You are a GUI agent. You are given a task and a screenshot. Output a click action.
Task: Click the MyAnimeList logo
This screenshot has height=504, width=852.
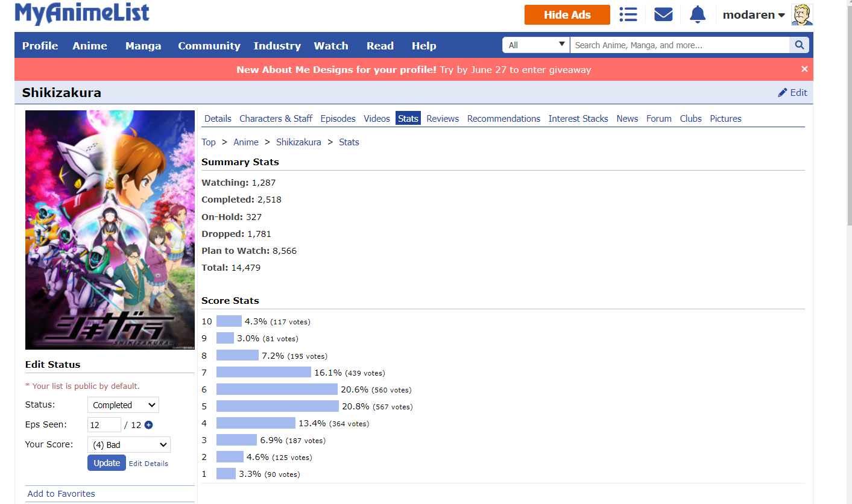[x=82, y=13]
